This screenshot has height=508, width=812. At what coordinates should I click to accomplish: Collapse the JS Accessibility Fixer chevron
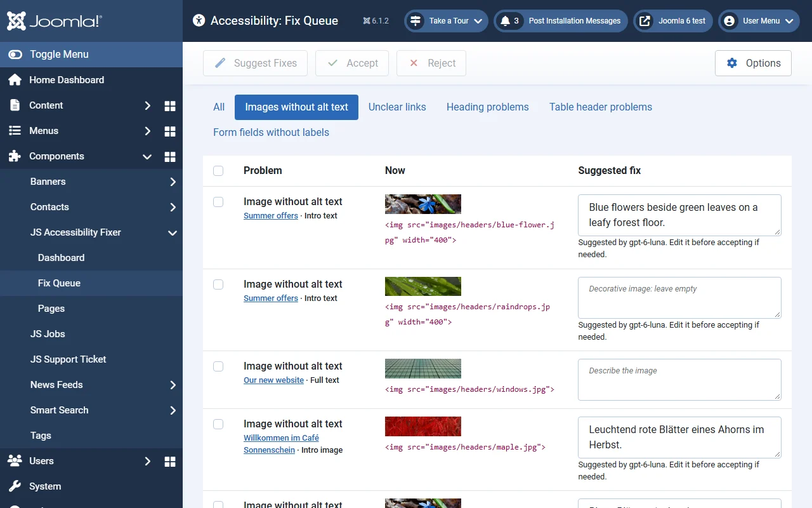pyautogui.click(x=173, y=232)
